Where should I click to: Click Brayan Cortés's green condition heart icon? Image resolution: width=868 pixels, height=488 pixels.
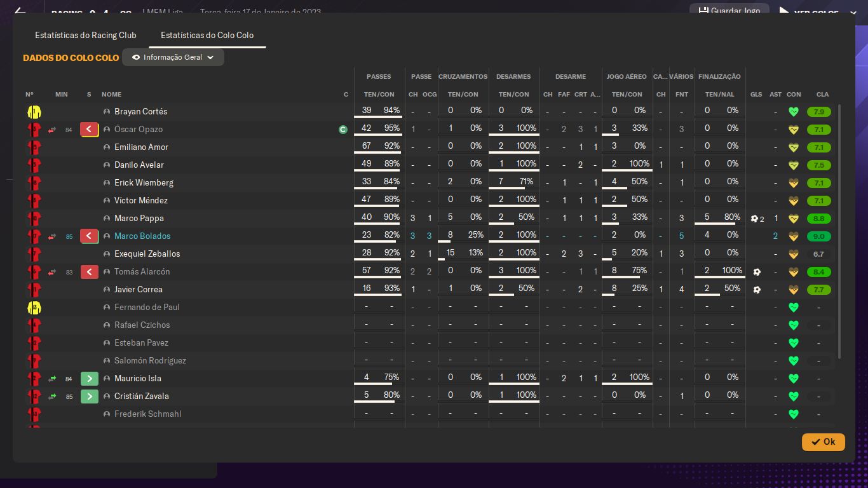pyautogui.click(x=793, y=112)
